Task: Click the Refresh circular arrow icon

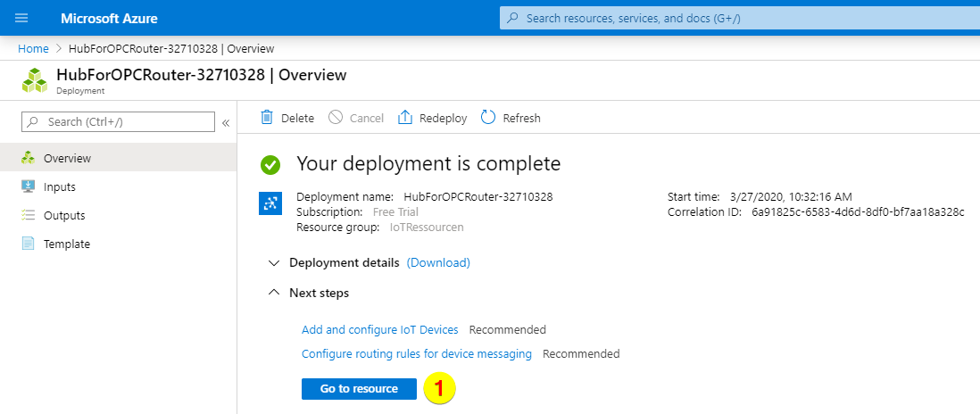Action: click(x=488, y=118)
